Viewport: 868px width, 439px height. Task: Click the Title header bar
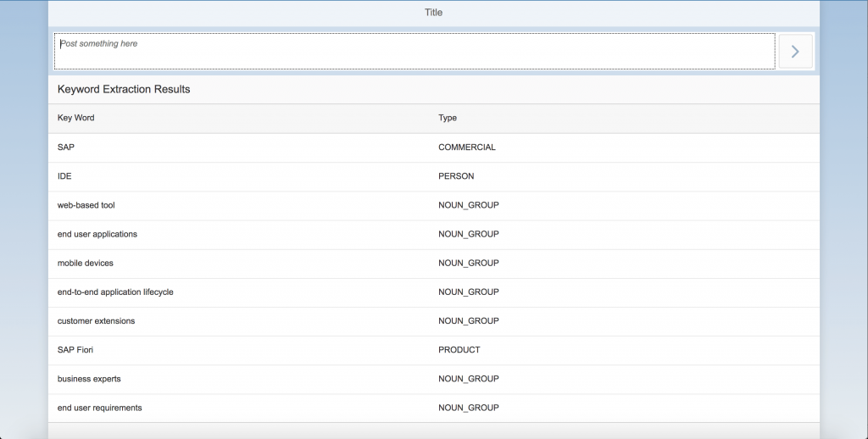tap(433, 13)
